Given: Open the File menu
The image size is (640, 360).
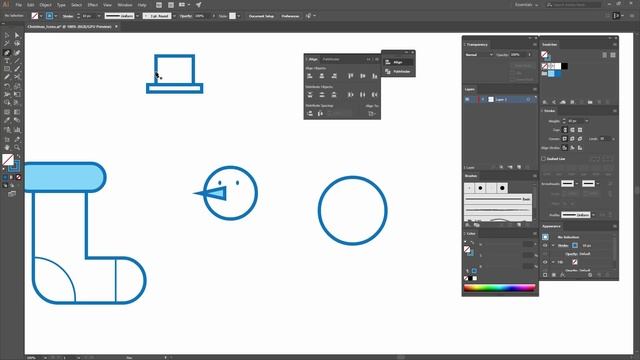Looking at the screenshot, I should [x=18, y=5].
